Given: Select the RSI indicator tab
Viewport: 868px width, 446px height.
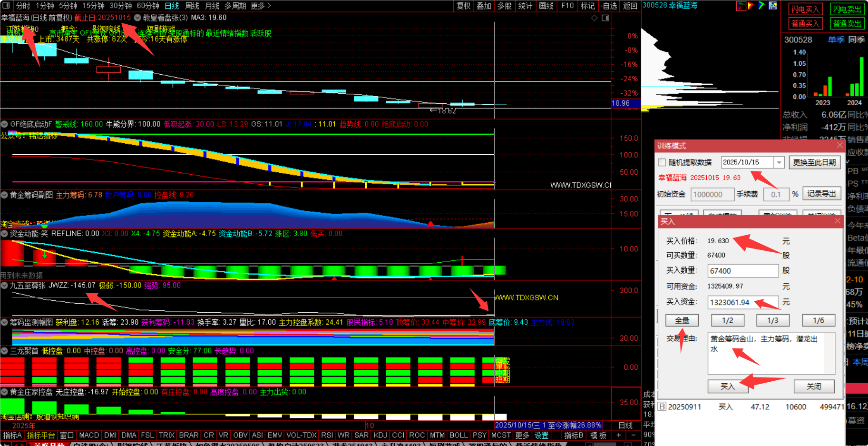Looking at the screenshot, I should click(x=327, y=435).
